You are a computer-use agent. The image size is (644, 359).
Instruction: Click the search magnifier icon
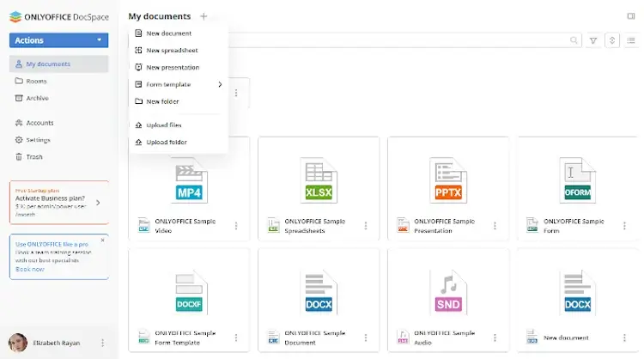click(x=574, y=40)
